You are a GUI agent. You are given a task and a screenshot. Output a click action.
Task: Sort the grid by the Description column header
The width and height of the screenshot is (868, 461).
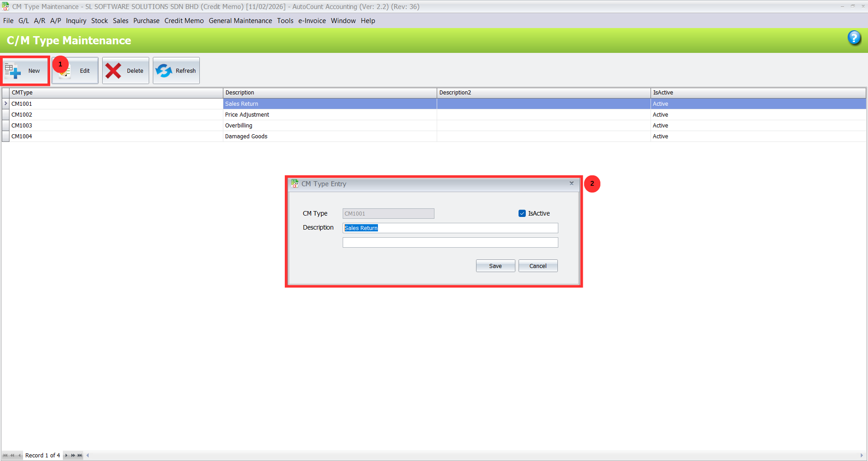coord(330,93)
